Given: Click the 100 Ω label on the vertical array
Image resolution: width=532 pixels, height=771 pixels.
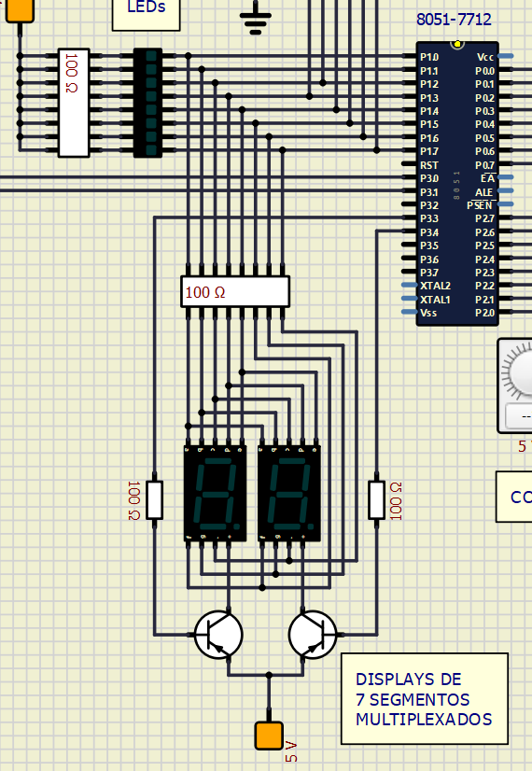Looking at the screenshot, I should [x=72, y=73].
